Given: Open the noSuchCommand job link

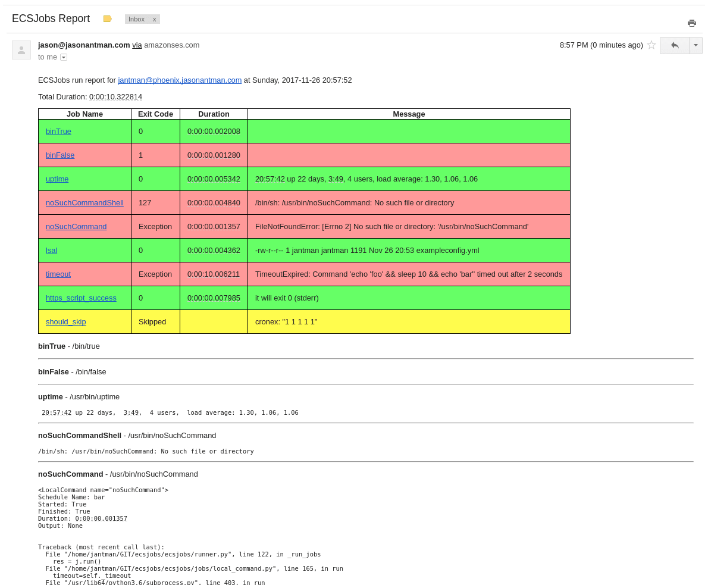Looking at the screenshot, I should (76, 226).
